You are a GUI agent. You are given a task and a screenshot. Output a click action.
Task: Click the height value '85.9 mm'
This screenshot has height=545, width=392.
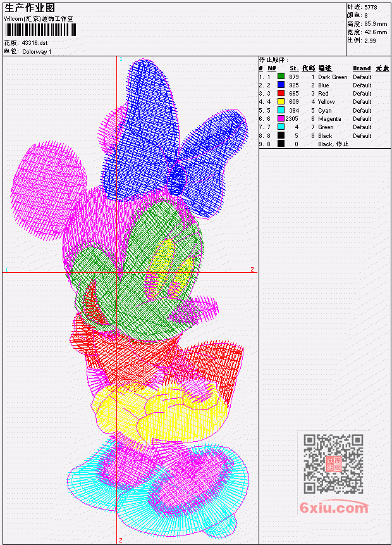376,24
